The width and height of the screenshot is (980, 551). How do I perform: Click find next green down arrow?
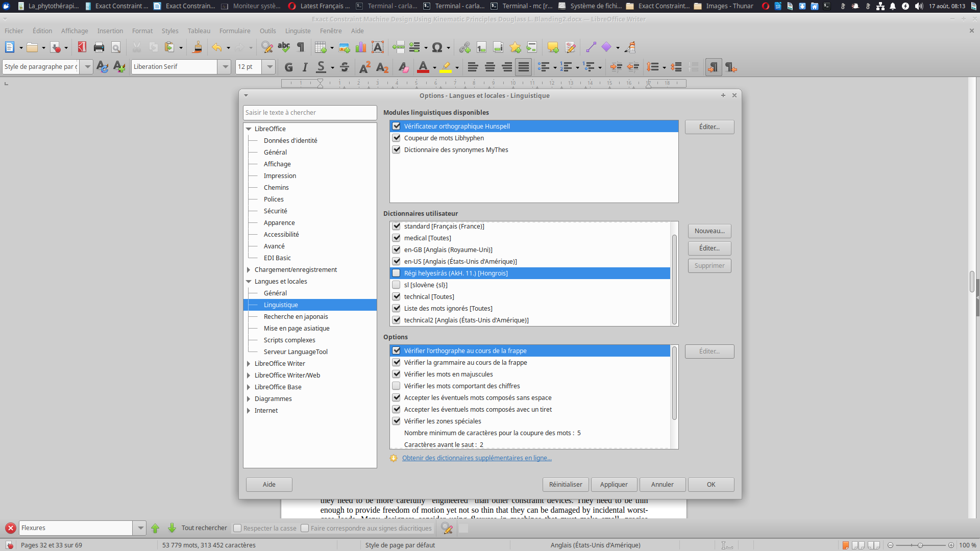coord(172,528)
